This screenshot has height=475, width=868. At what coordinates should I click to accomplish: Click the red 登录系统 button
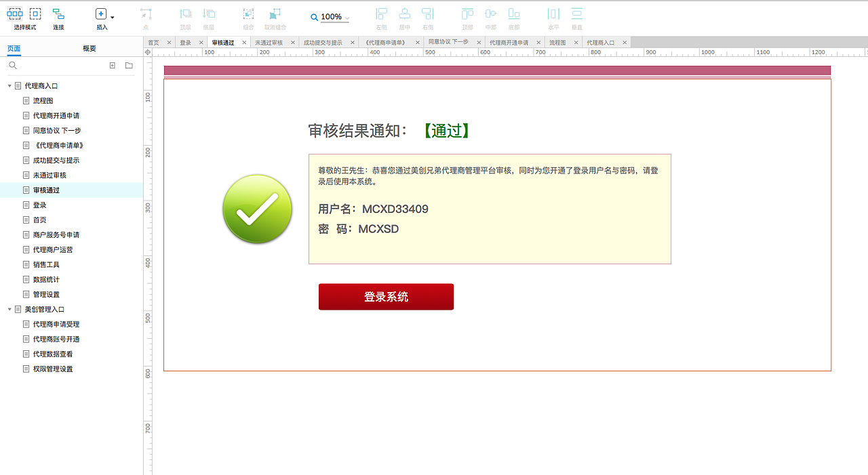[386, 296]
